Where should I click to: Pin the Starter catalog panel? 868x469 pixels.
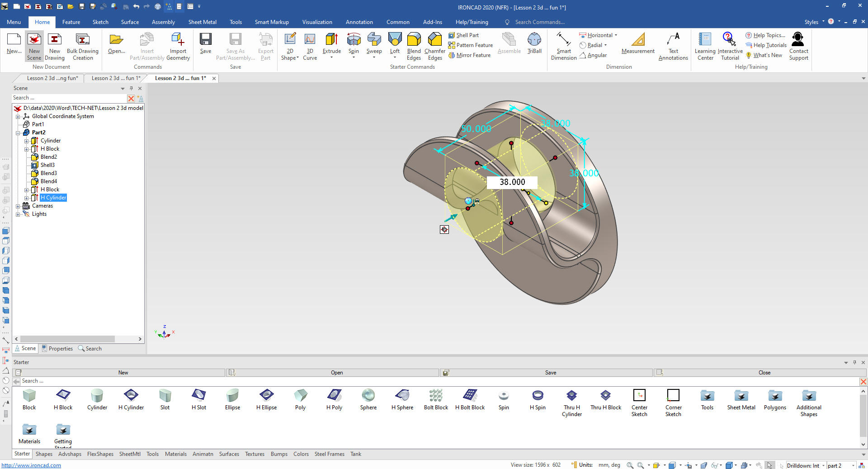tap(854, 362)
